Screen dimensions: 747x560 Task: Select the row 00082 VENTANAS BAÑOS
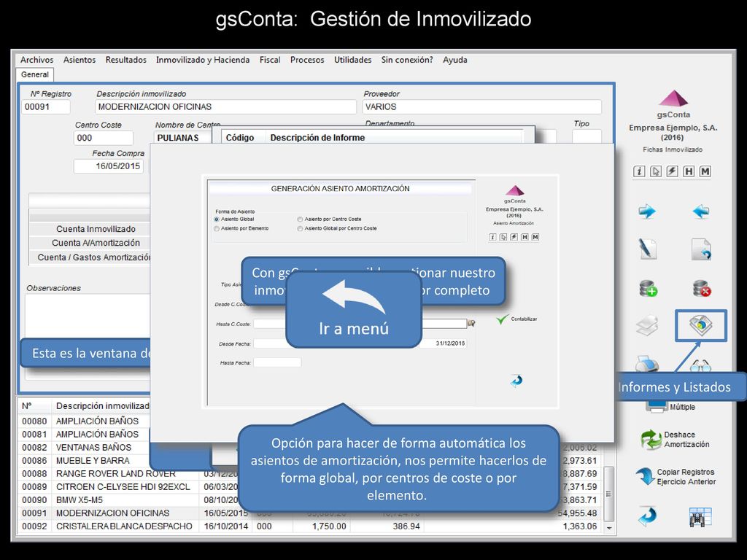(309, 447)
